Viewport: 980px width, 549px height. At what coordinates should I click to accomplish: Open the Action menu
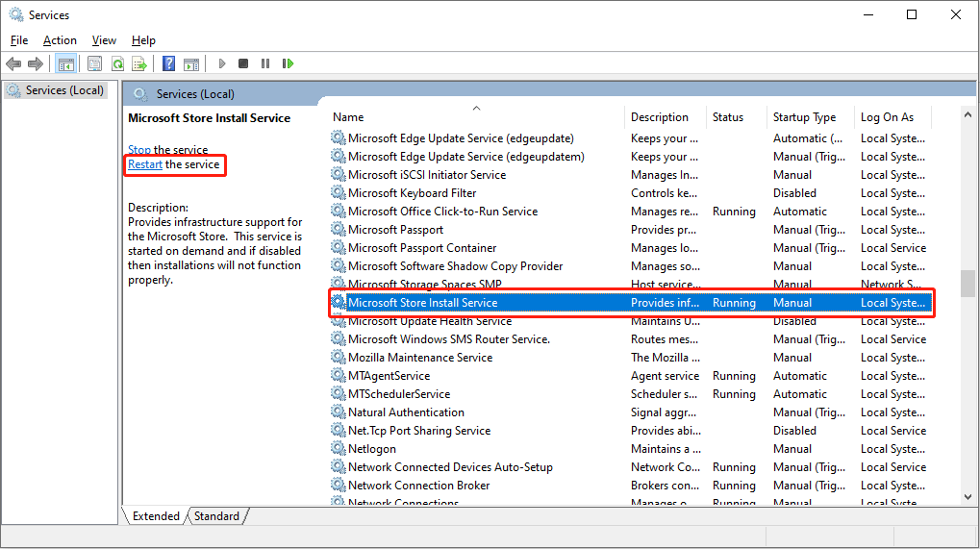coord(60,40)
